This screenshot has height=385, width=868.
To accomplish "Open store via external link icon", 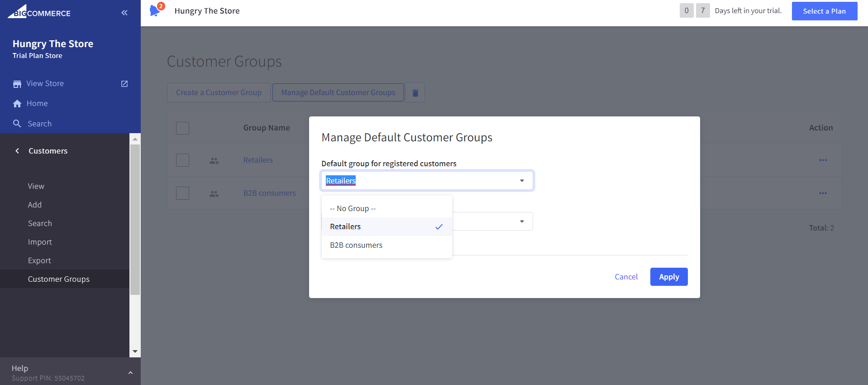I will click(124, 84).
